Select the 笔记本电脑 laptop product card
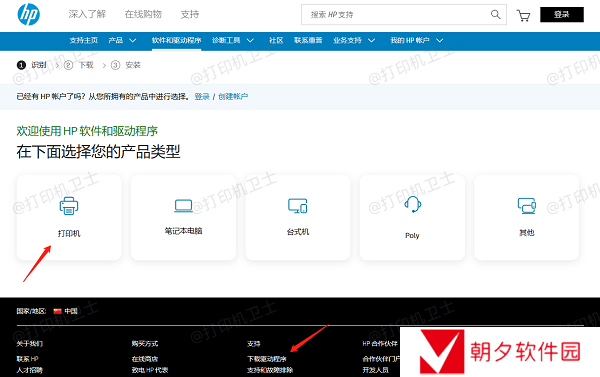Screen dimensions: 600x377 coord(183,217)
